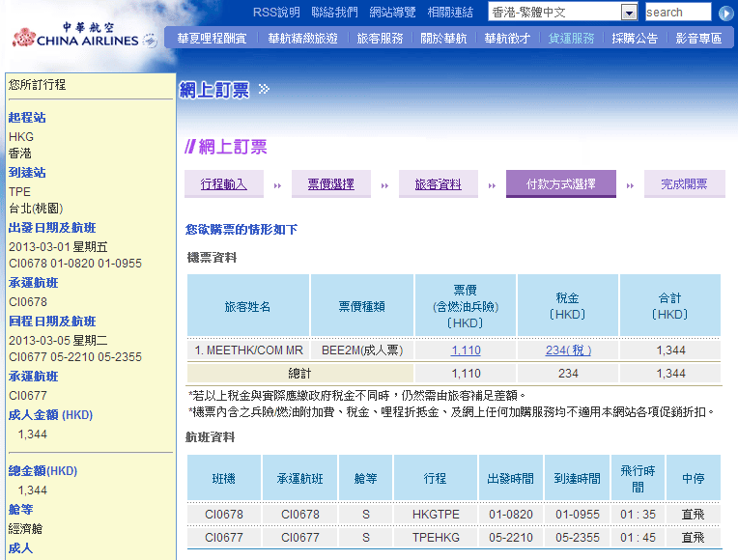Open the 旅客服務 menu

click(380, 39)
